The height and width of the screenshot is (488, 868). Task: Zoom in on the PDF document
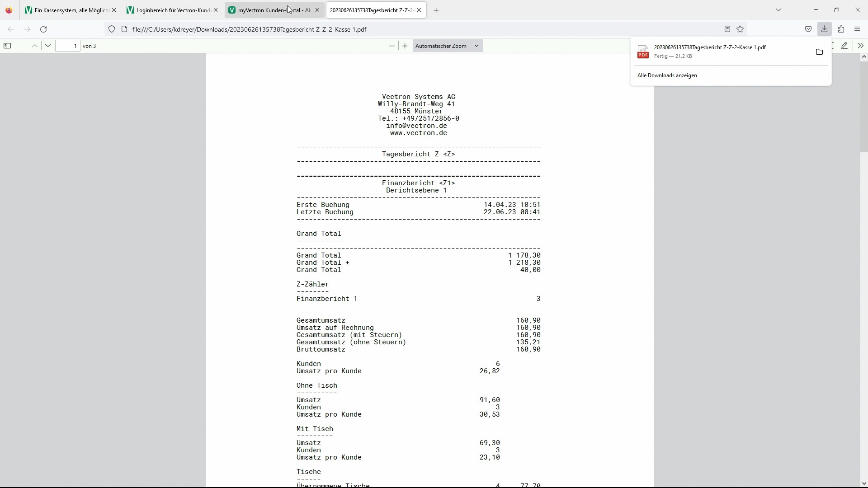pyautogui.click(x=405, y=46)
